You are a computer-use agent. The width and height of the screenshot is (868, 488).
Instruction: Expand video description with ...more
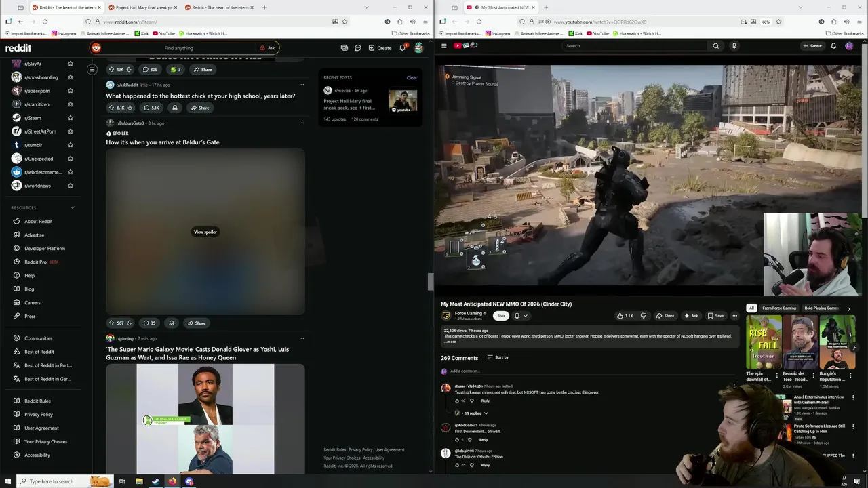point(450,342)
